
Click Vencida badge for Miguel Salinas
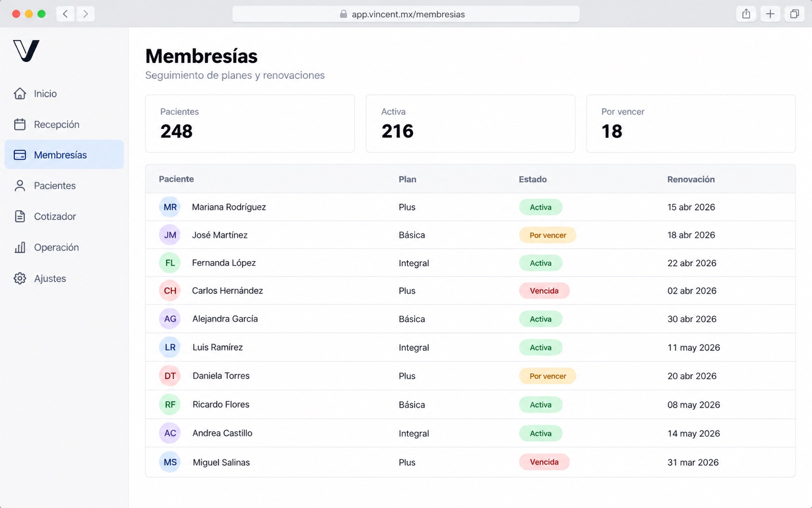tap(544, 462)
